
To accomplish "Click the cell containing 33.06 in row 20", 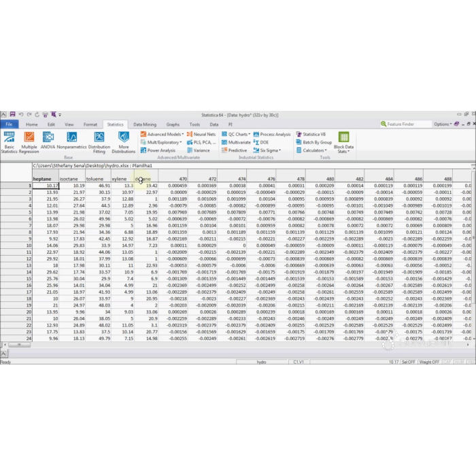I will [146, 311].
